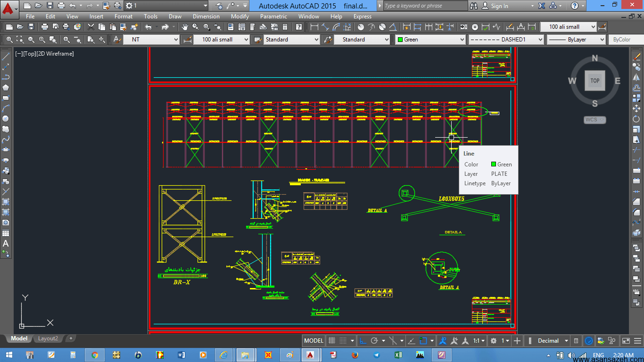
Task: Select the Line tool in Draw toolbar
Action: (6, 57)
